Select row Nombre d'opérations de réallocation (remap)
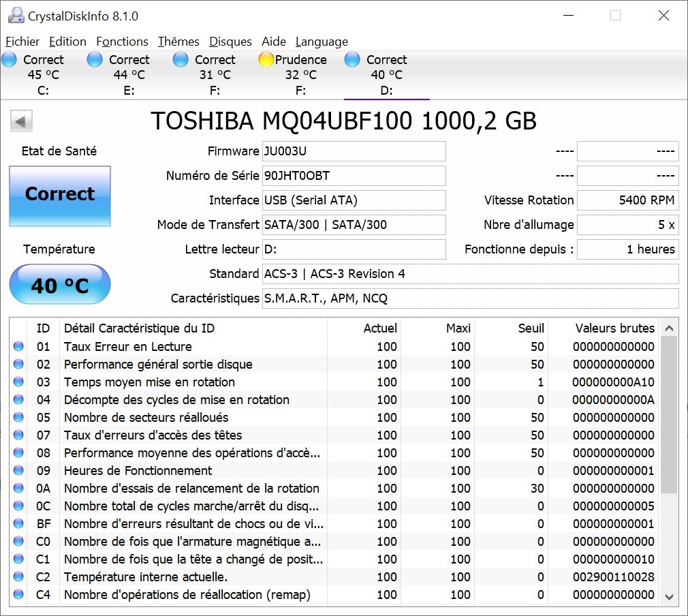This screenshot has width=688, height=616. (334, 594)
